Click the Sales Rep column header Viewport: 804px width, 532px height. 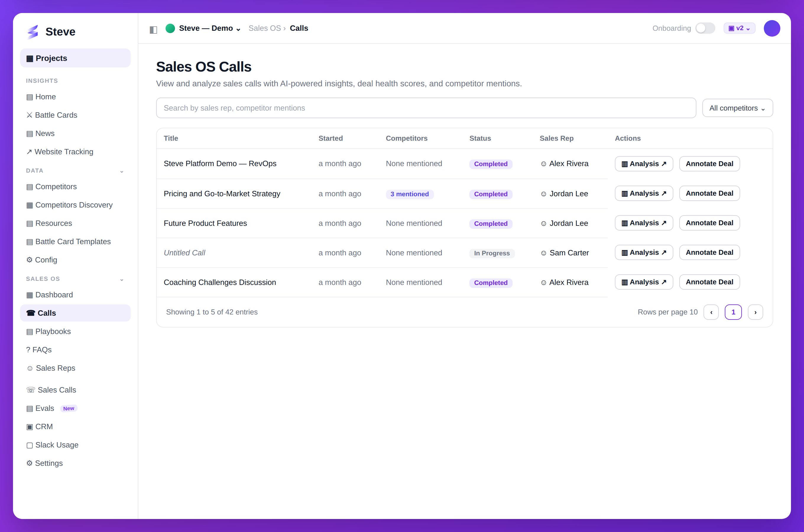(556, 138)
